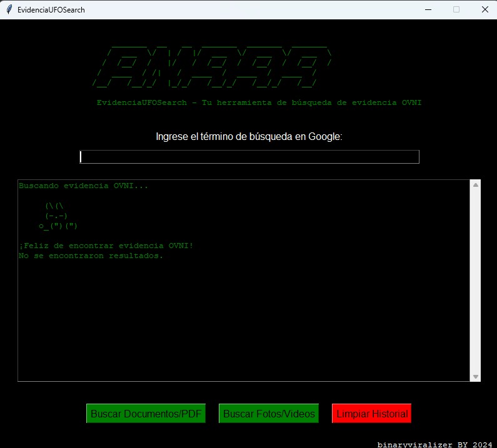
Task: Click the red Limpiar Historial button
Action: click(x=371, y=414)
